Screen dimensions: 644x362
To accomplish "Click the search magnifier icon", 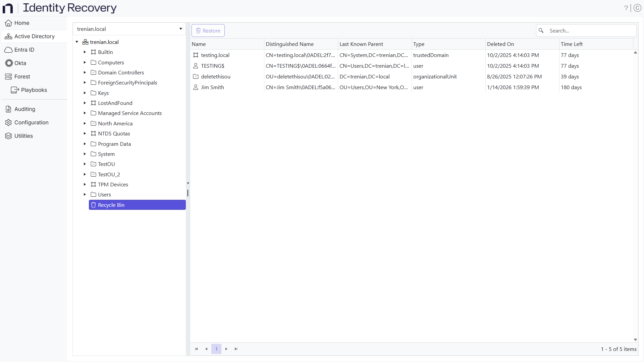I will pyautogui.click(x=541, y=31).
